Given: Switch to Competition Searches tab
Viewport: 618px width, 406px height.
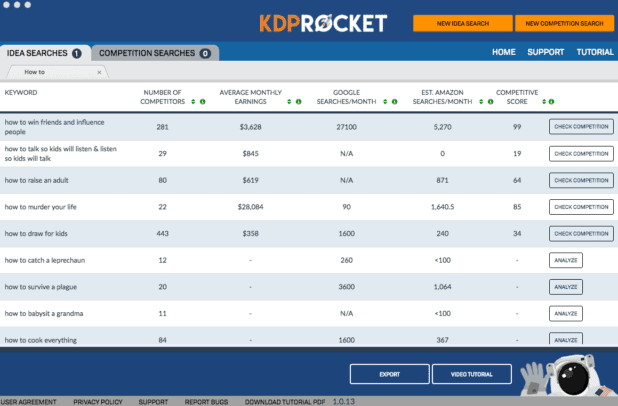Looking at the screenshot, I should click(154, 53).
